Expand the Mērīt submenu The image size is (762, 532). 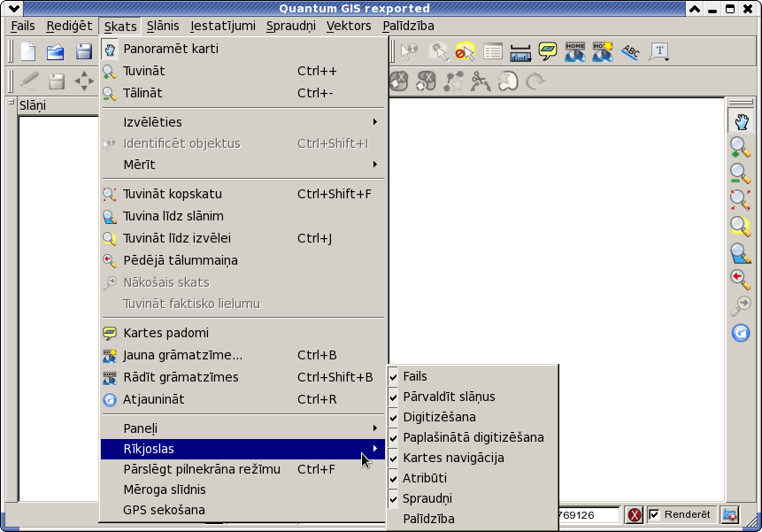pyautogui.click(x=243, y=165)
